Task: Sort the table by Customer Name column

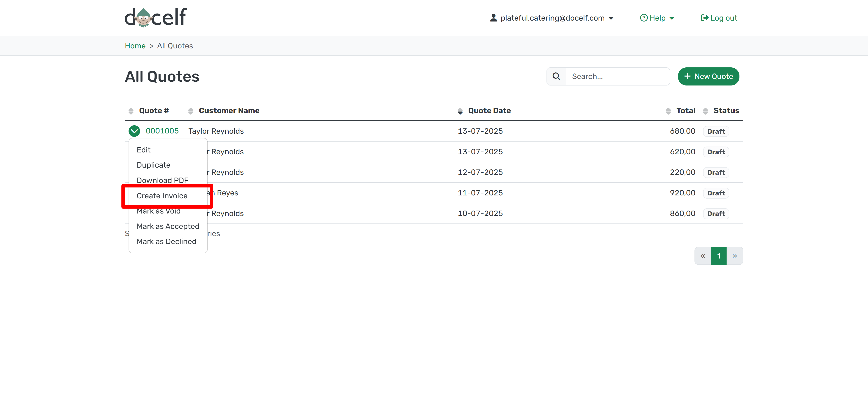Action: 224,111
